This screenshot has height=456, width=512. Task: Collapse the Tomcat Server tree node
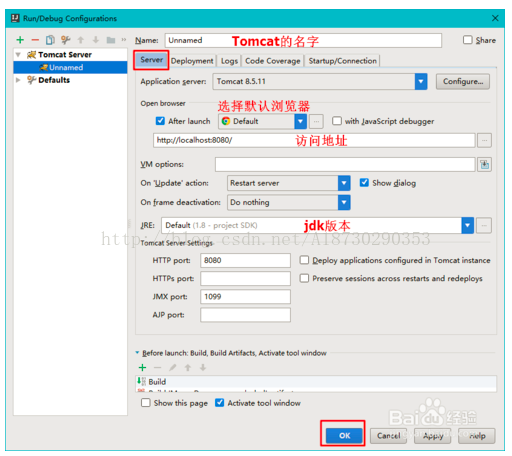coord(19,54)
